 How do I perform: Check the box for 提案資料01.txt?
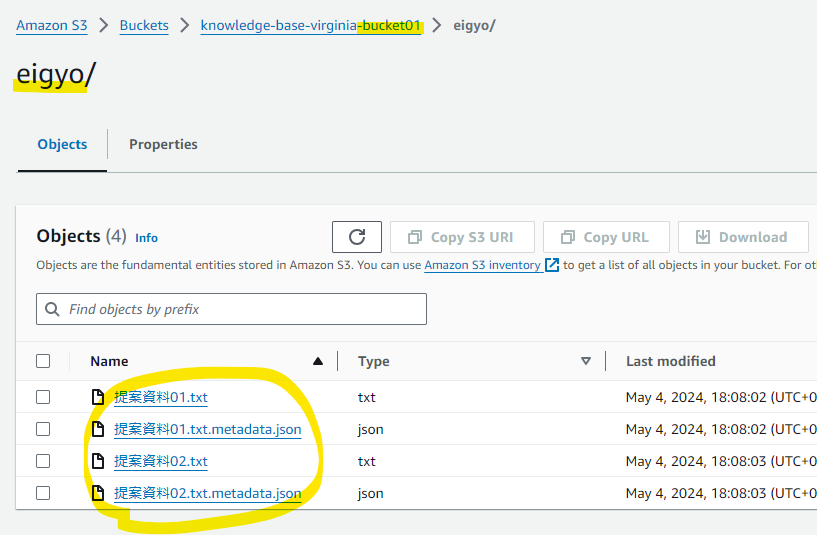43,397
